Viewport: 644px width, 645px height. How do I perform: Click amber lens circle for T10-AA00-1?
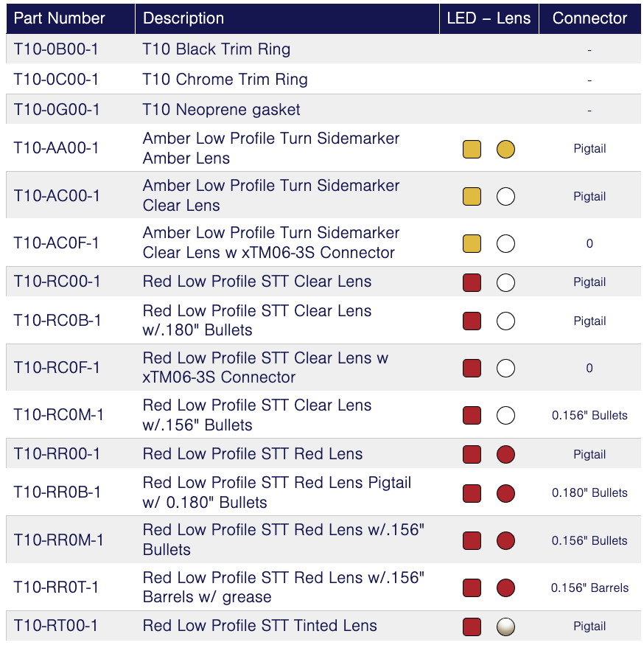click(505, 149)
